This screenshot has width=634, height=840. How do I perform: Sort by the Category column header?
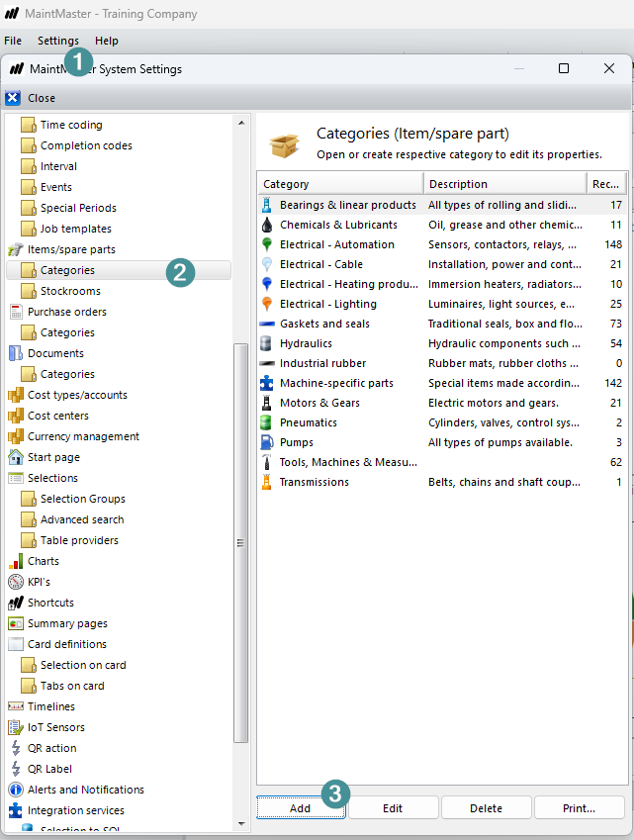click(340, 184)
